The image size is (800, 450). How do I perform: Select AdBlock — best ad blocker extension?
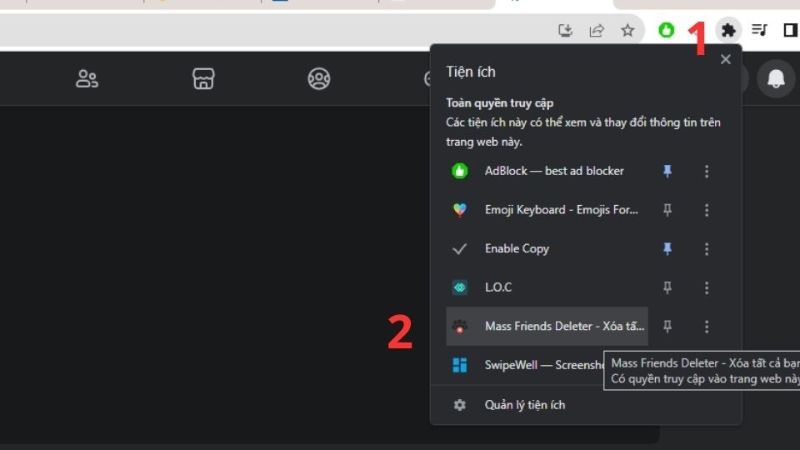tap(547, 171)
